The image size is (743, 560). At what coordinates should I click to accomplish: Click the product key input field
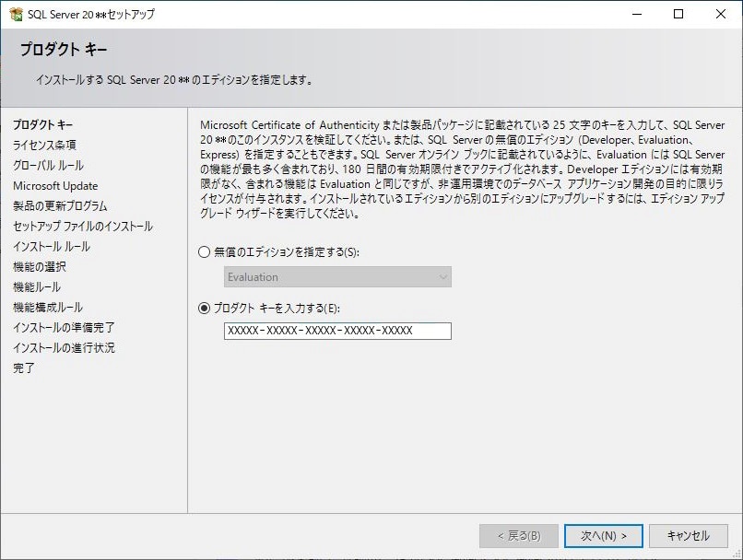pyautogui.click(x=337, y=331)
